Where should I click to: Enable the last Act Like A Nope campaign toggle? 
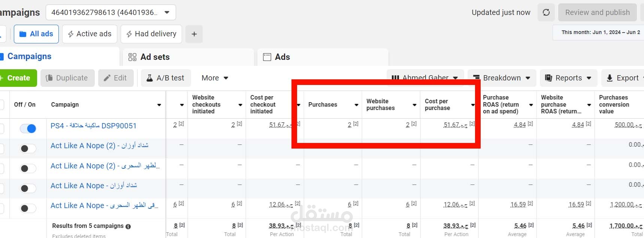(28, 208)
